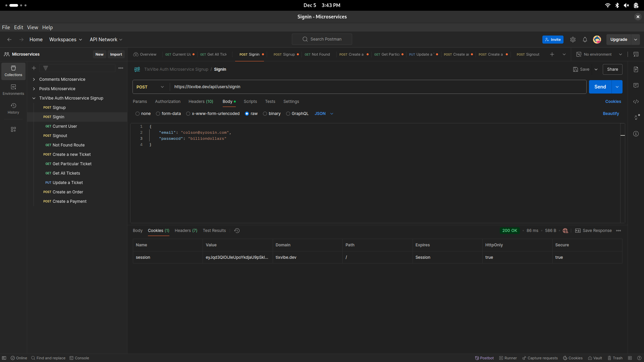Select the none radio button for body
Image resolution: width=644 pixels, height=362 pixels.
pos(138,114)
